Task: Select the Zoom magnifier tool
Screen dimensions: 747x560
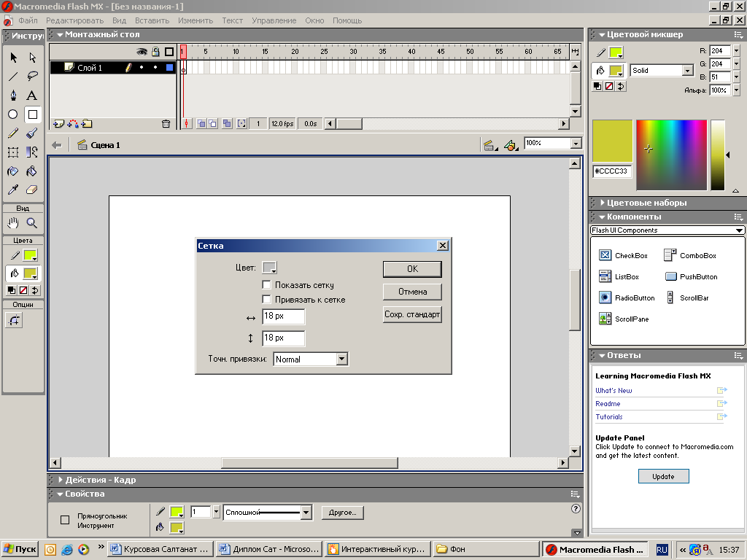Action: [x=32, y=223]
